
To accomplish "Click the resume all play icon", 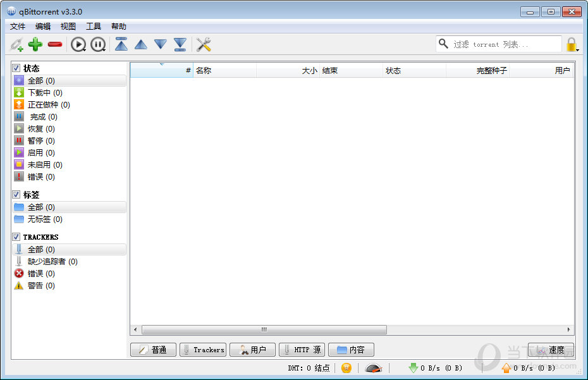I will click(x=78, y=44).
